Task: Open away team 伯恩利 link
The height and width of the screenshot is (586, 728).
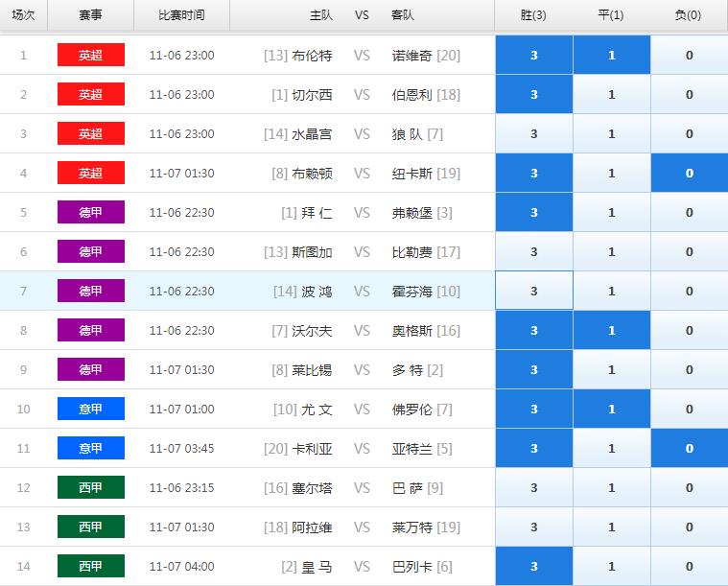Action: [x=411, y=95]
